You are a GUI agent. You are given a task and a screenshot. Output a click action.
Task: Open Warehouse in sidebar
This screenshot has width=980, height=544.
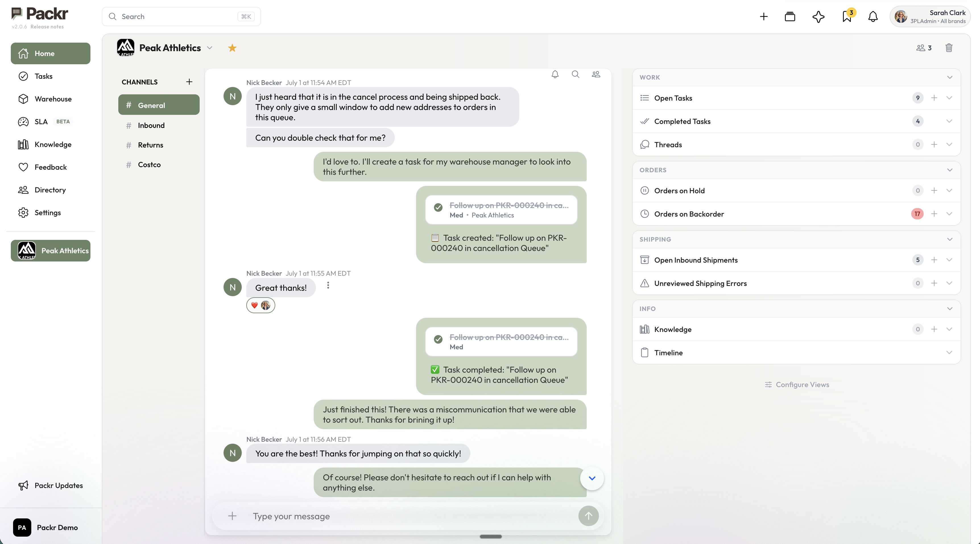51,99
